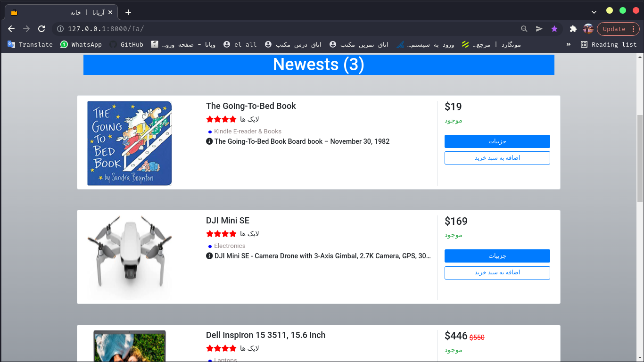This screenshot has width=644, height=362.
Task: Click The Going-To-Bed Book title
Action: [x=251, y=106]
